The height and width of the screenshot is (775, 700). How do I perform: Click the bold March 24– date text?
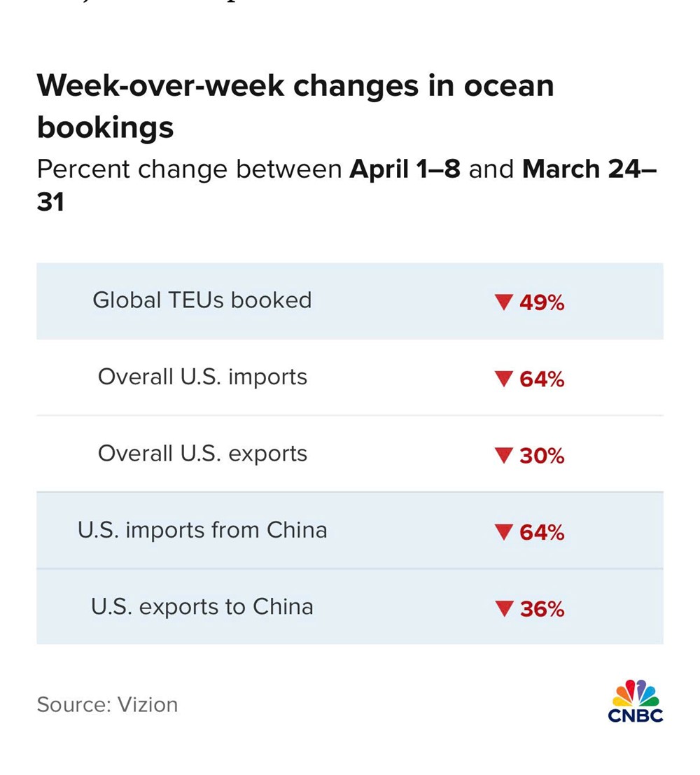(x=589, y=169)
